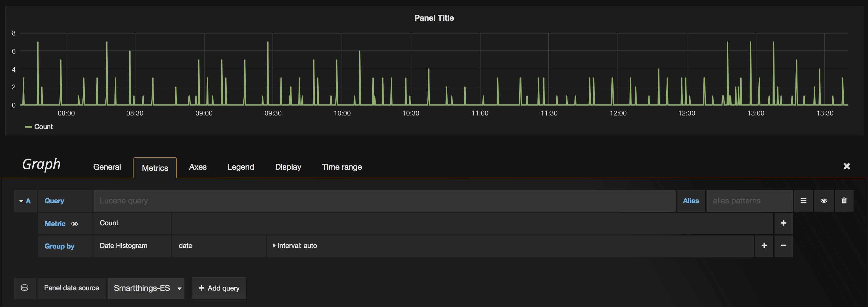
Task: Click the Metric label
Action: (x=55, y=224)
